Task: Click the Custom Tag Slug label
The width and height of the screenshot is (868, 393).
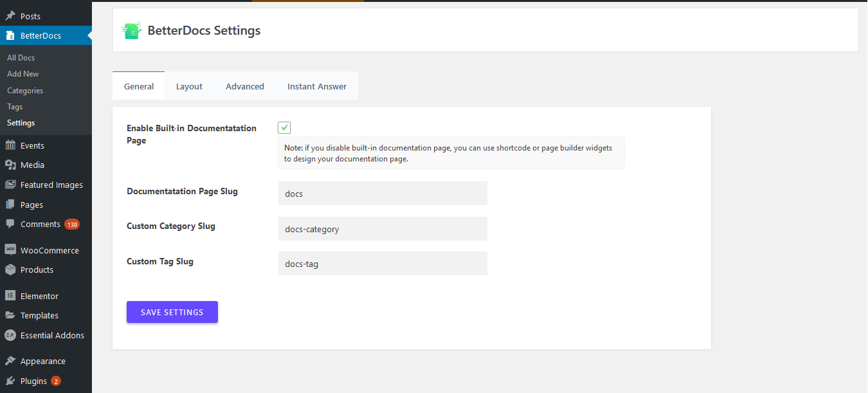Action: (160, 261)
